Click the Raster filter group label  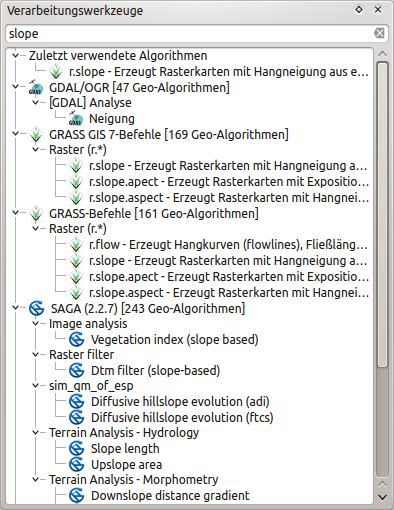tap(82, 355)
